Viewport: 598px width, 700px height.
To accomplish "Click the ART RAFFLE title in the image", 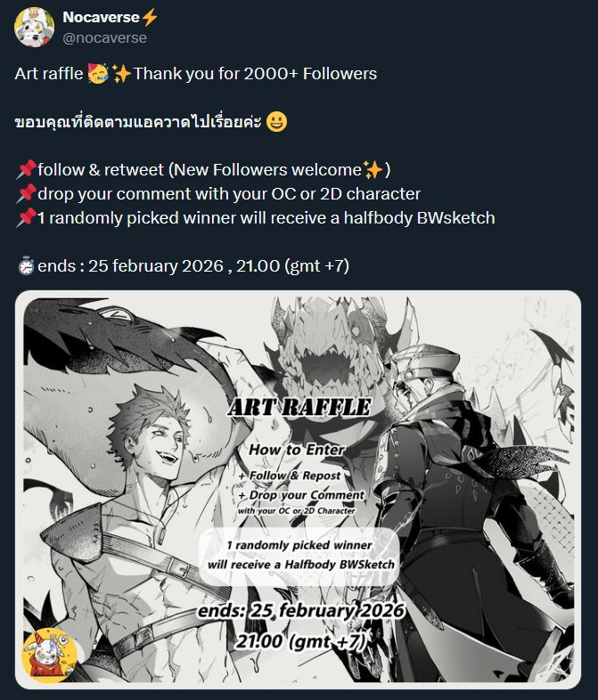I will click(x=299, y=407).
